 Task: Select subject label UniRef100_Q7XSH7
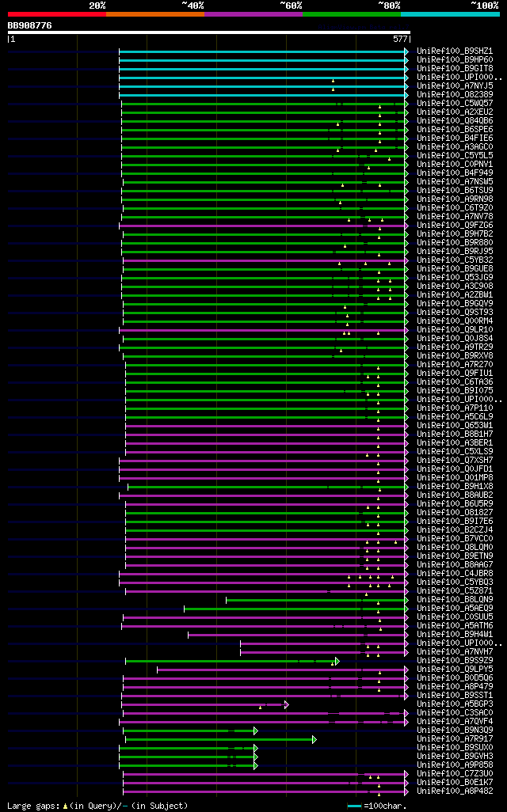(455, 461)
